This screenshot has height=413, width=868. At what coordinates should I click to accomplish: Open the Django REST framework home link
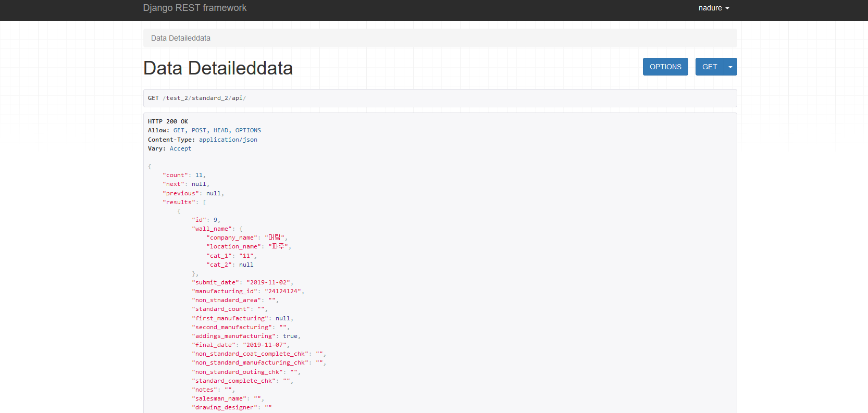click(195, 8)
